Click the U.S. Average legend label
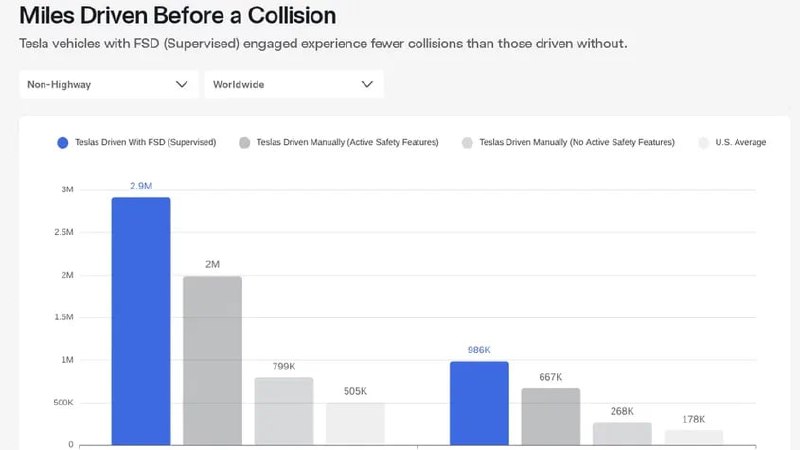Viewport: 800px width, 450px height. (740, 143)
